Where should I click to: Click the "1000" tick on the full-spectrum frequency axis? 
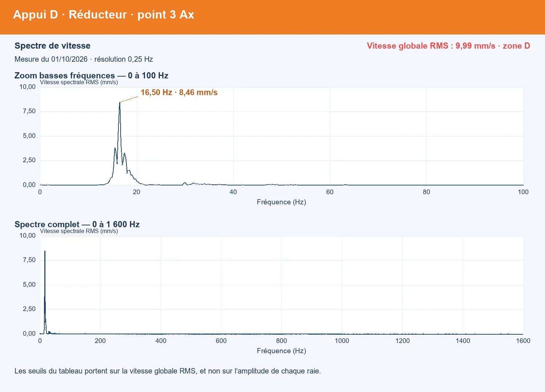[x=342, y=341]
